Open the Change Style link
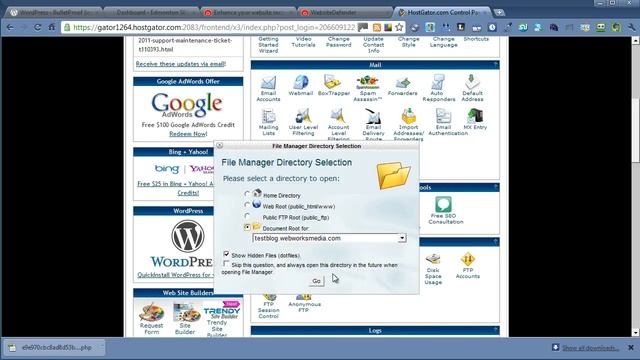The width and height of the screenshot is (640, 360). [409, 41]
